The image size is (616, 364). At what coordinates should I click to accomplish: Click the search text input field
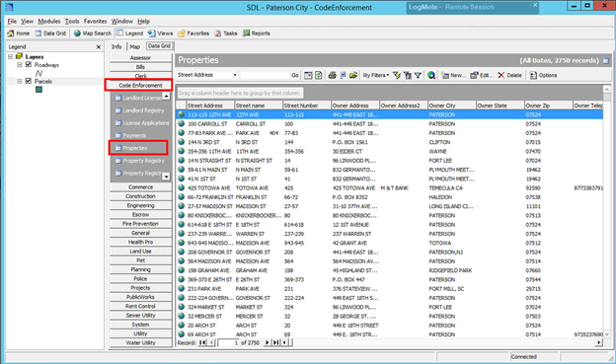(265, 75)
